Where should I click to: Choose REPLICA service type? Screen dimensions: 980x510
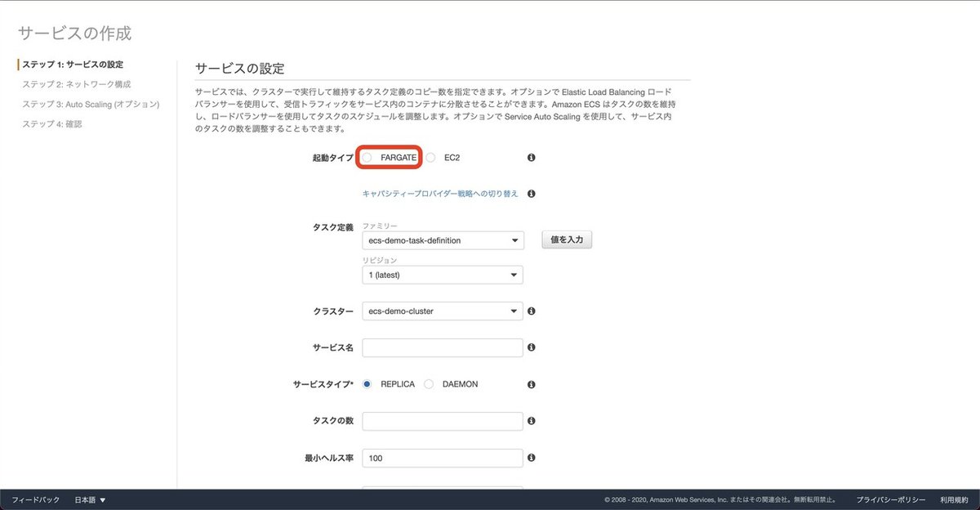(367, 384)
